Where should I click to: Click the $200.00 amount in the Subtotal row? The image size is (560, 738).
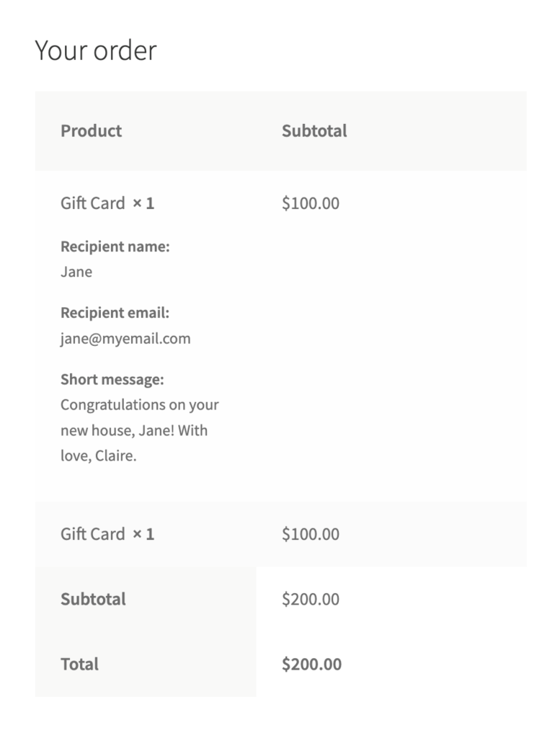click(310, 599)
